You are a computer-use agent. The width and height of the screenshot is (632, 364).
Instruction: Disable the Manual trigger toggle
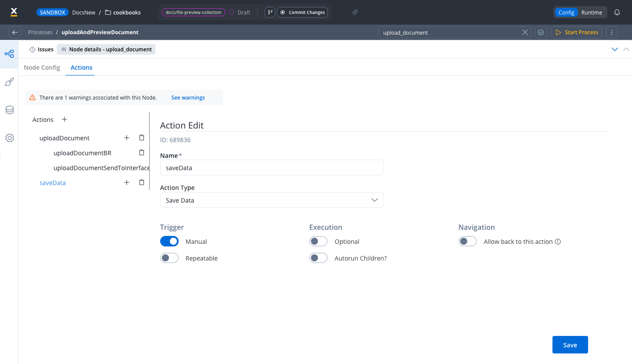(x=169, y=241)
